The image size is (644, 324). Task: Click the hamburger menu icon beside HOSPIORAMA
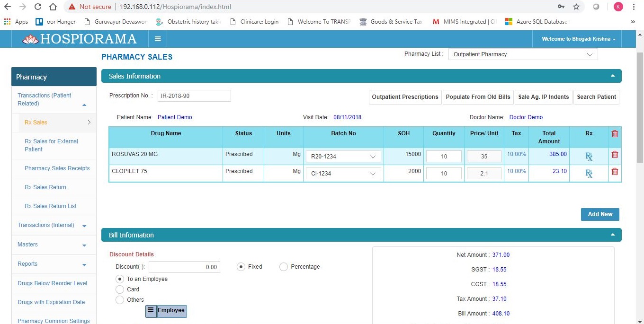[158, 39]
